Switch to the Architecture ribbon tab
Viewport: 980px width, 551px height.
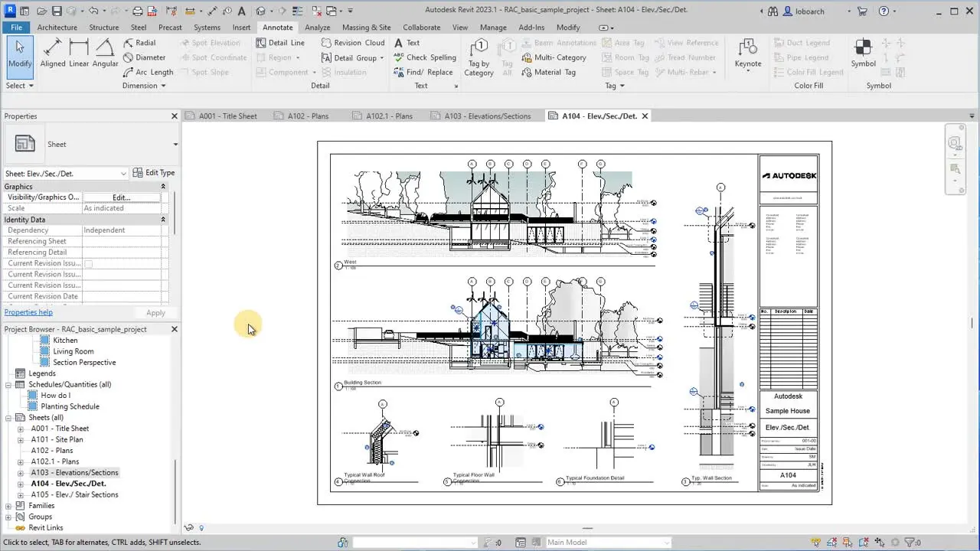click(57, 28)
